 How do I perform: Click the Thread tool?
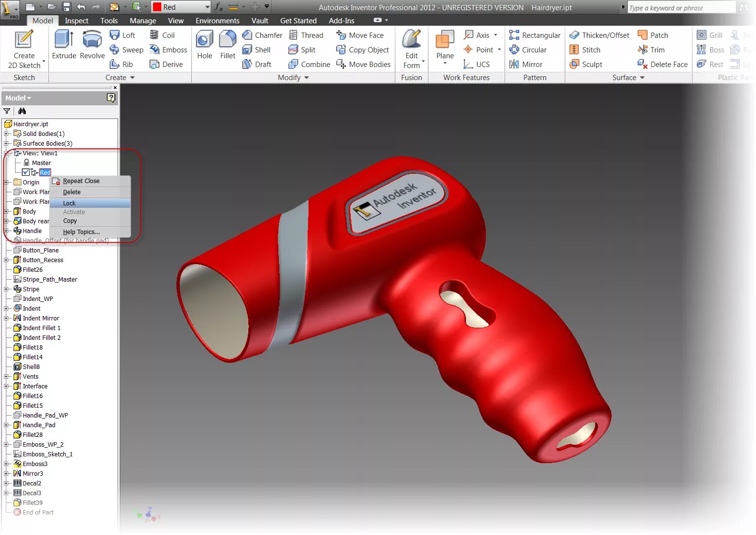pyautogui.click(x=306, y=35)
